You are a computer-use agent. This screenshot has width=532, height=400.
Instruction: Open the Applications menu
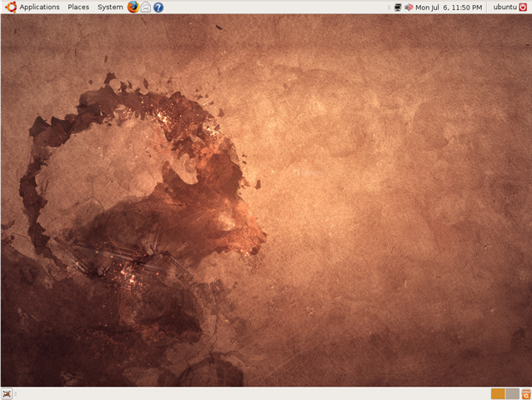tap(39, 7)
